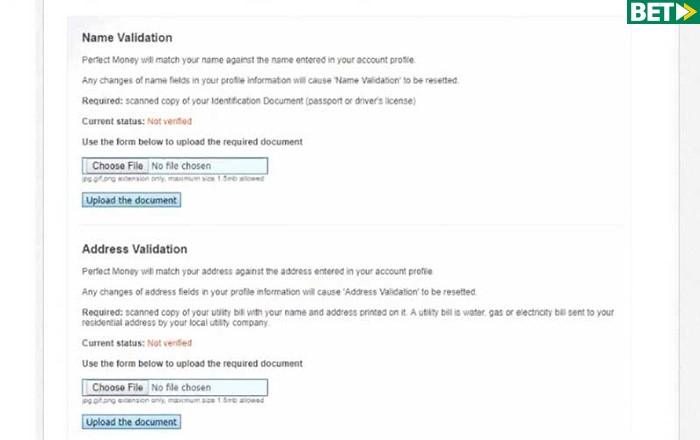Image resolution: width=700 pixels, height=440 pixels.
Task: Select the Address Validation heading
Action: 134,249
